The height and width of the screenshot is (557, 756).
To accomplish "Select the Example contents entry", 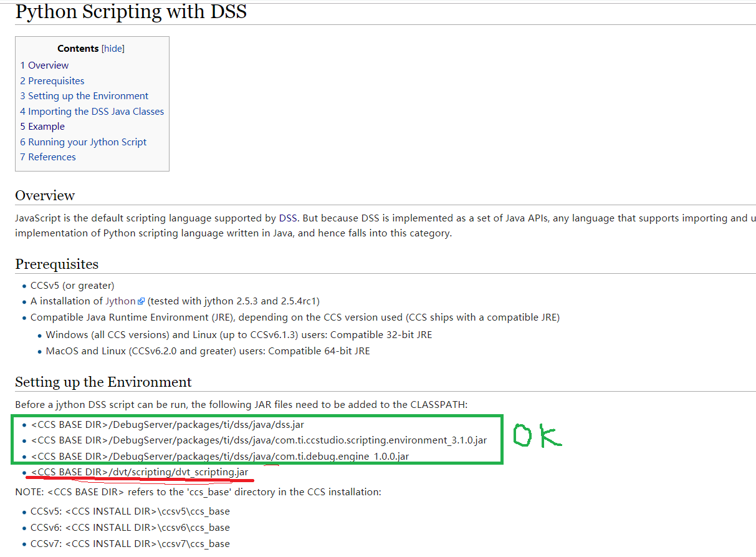I will pos(42,127).
